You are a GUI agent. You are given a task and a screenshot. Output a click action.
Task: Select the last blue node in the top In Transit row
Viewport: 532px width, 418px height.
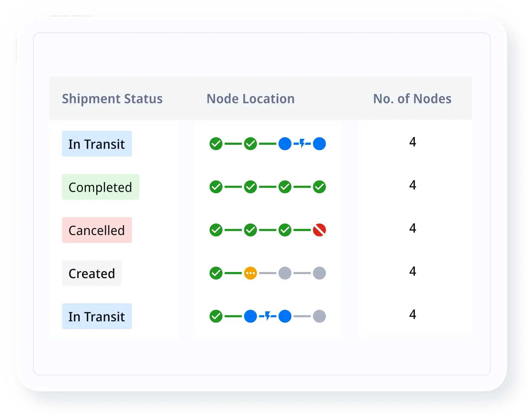coord(319,144)
